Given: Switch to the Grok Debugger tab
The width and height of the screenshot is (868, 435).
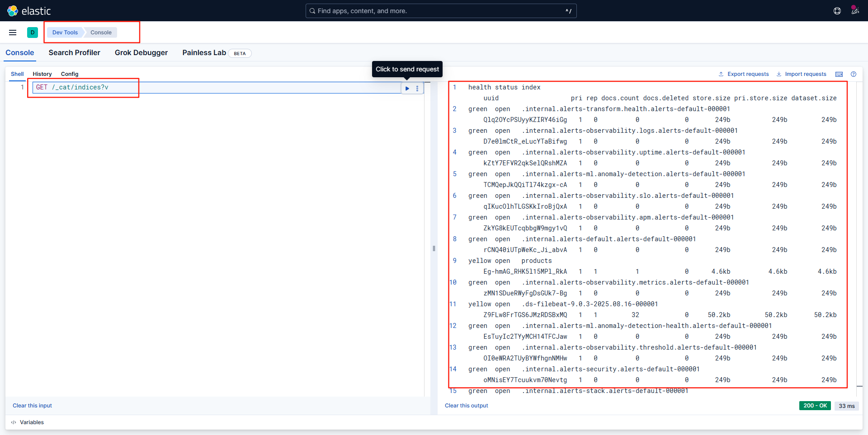Looking at the screenshot, I should pyautogui.click(x=141, y=53).
